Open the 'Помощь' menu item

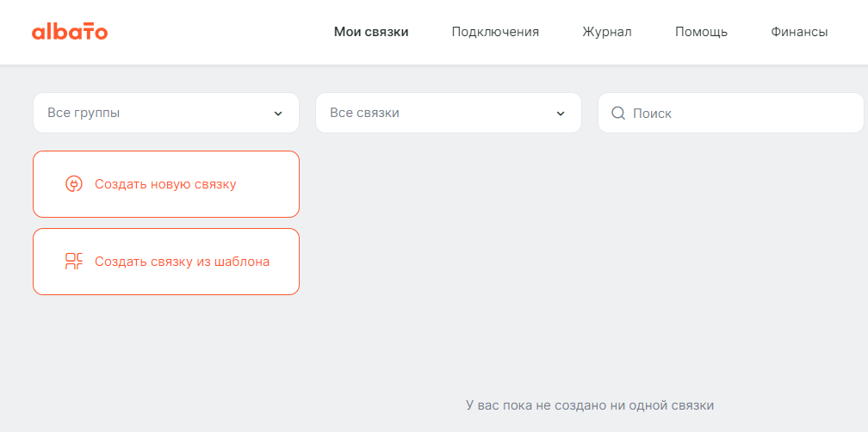point(701,32)
